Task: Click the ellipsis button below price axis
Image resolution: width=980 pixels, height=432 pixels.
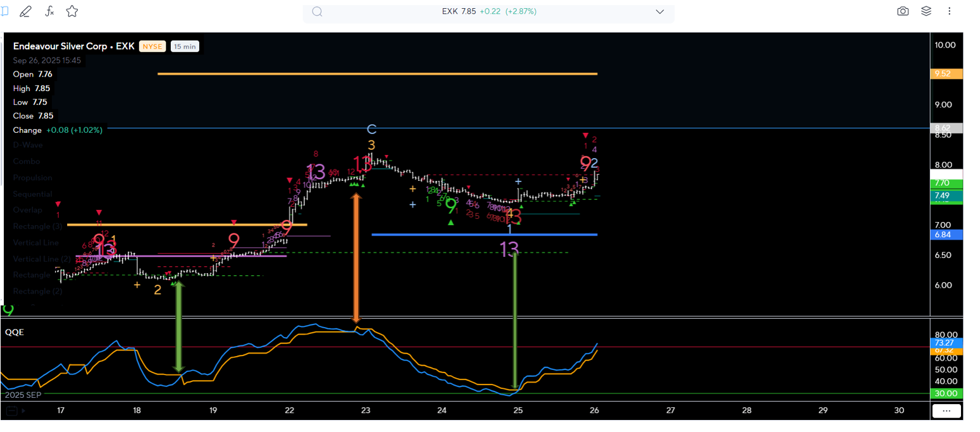Action: pyautogui.click(x=946, y=410)
